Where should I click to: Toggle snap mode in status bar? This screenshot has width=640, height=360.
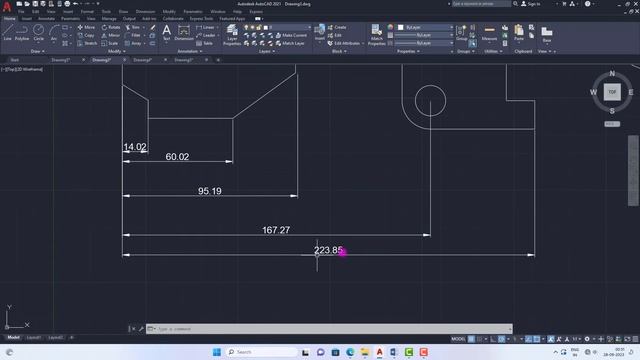(x=480, y=339)
